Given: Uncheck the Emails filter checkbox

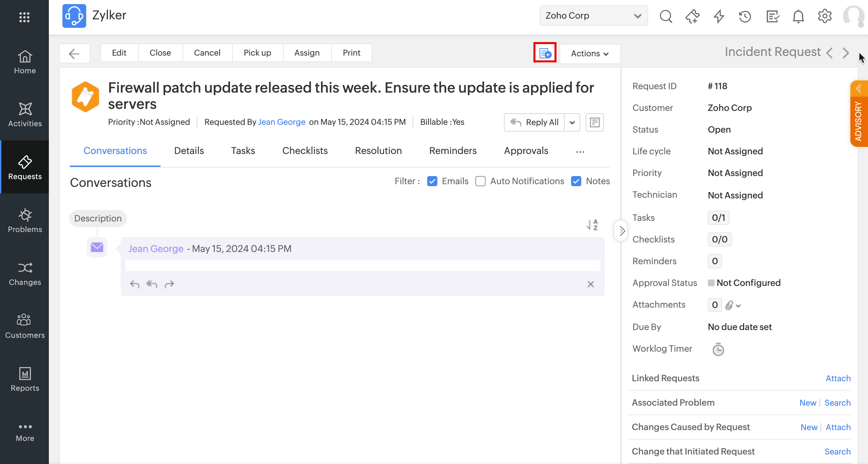Looking at the screenshot, I should point(432,181).
